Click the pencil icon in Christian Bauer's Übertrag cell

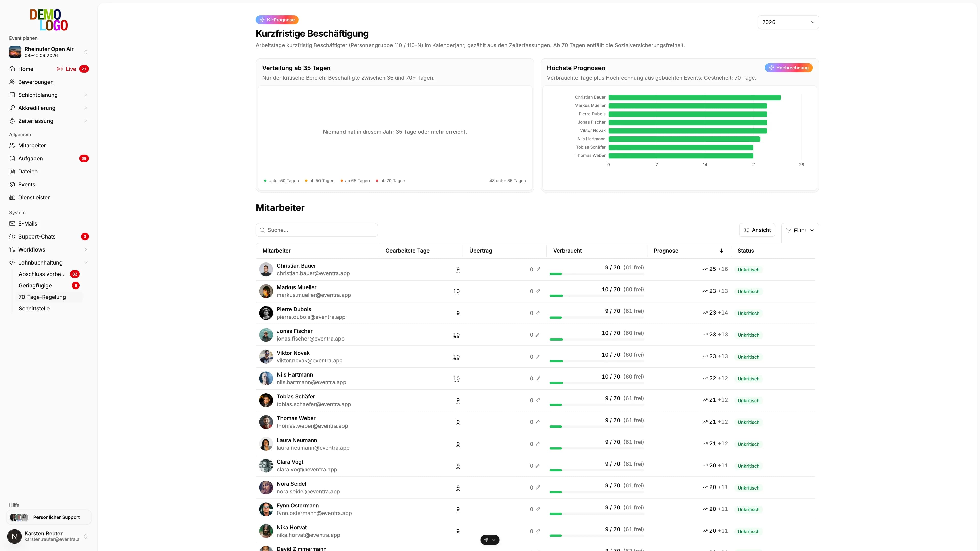click(538, 270)
